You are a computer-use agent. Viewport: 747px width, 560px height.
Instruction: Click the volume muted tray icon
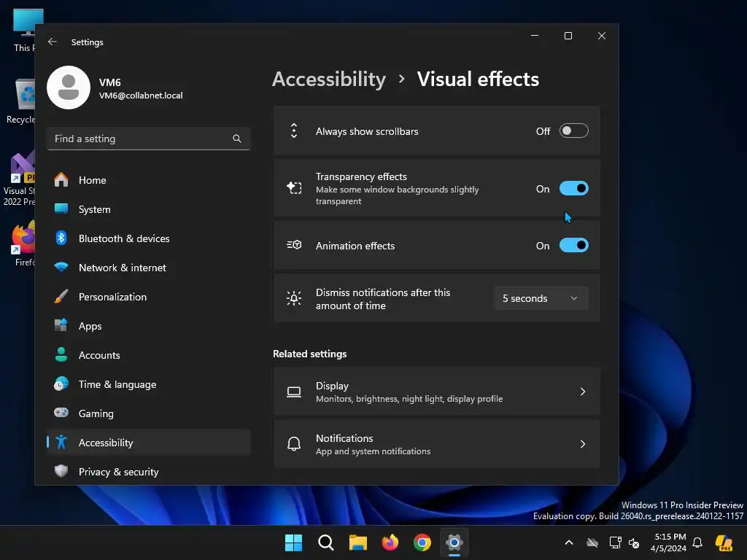pyautogui.click(x=634, y=542)
